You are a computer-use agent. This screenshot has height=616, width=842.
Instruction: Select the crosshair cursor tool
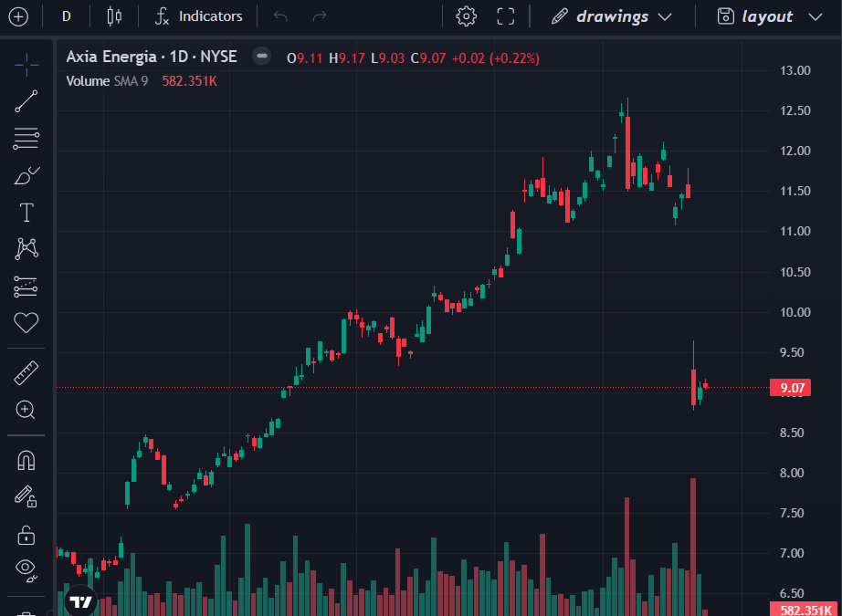(26, 64)
